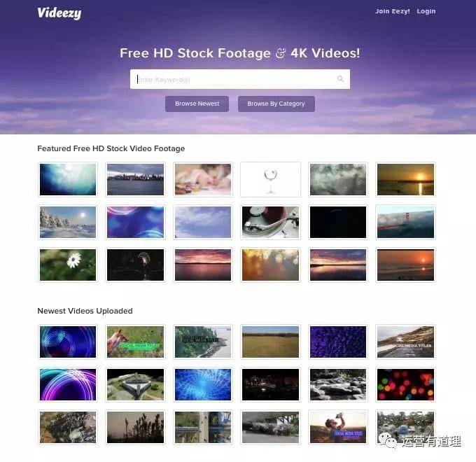The width and height of the screenshot is (476, 462).
Task: Open the gray smoke clouds thumbnail
Action: click(338, 179)
